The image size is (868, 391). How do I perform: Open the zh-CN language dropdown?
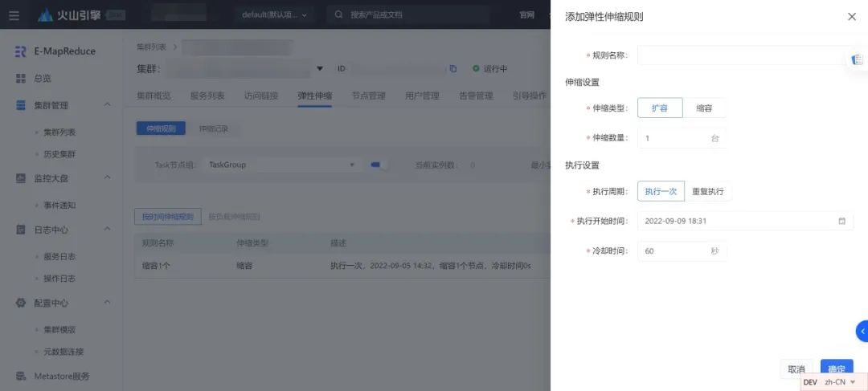839,381
